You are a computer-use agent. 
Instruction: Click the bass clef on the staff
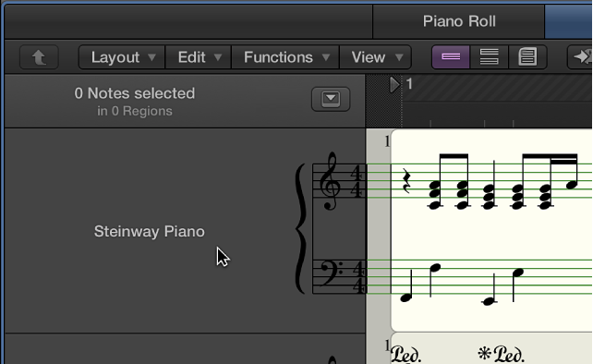[331, 274]
